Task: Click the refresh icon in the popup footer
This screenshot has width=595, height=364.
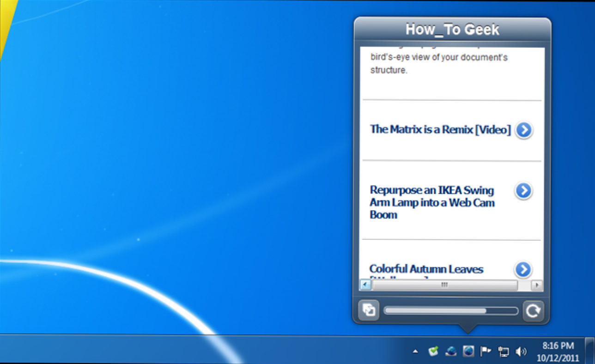Action: coord(533,311)
